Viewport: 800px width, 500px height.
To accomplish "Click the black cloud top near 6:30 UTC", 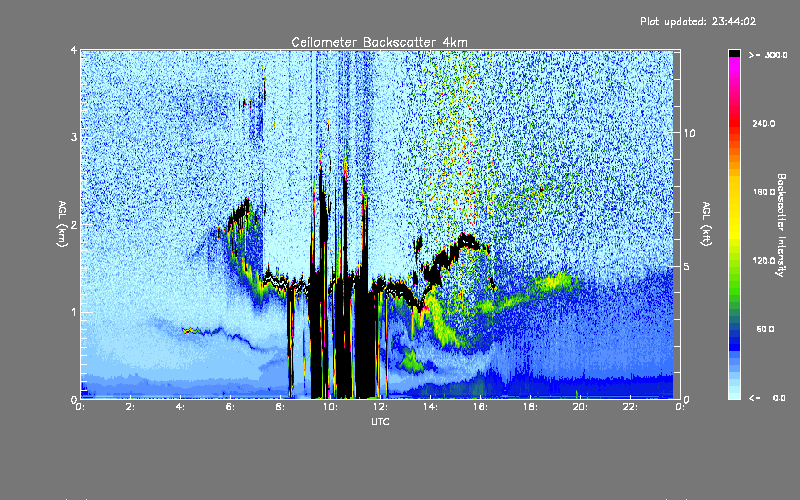I will tap(240, 212).
